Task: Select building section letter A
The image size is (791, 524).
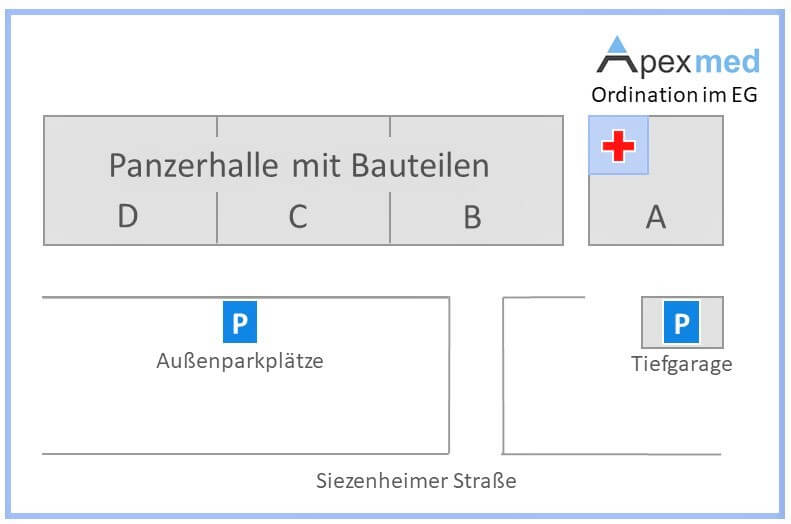Action: coord(656,217)
